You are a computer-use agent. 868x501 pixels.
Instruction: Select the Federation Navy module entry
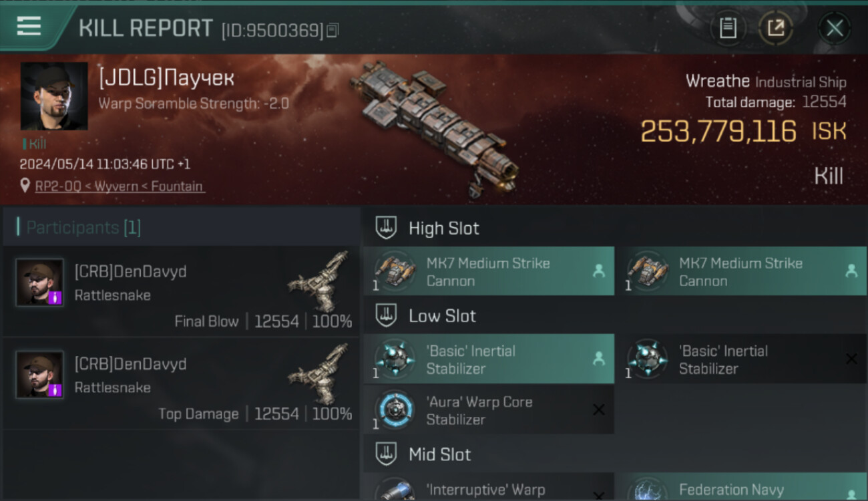click(x=741, y=487)
